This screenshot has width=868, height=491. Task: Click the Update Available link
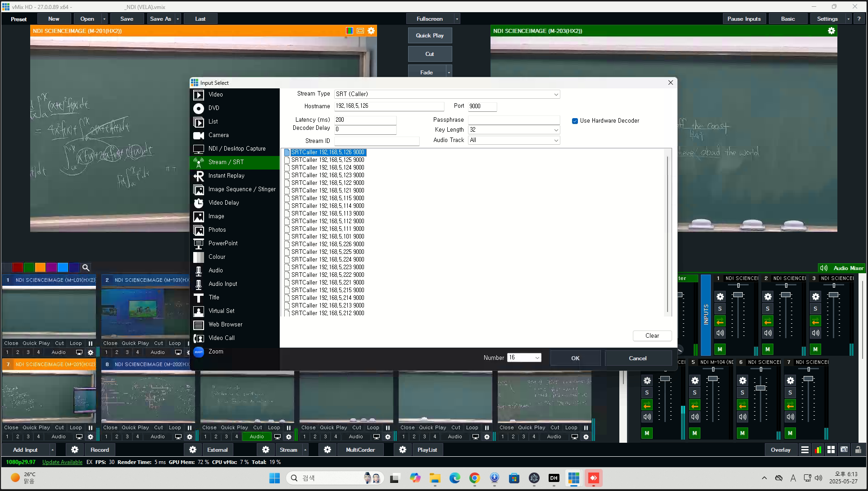62,462
